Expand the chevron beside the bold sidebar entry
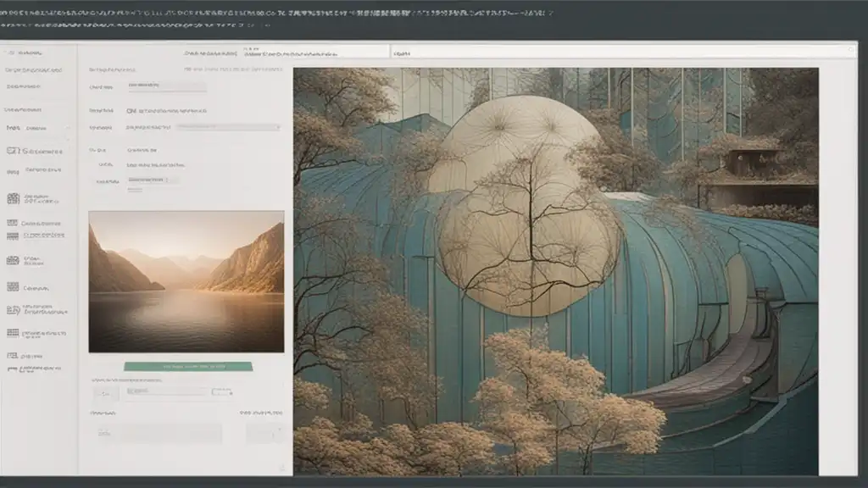 pyautogui.click(x=68, y=128)
